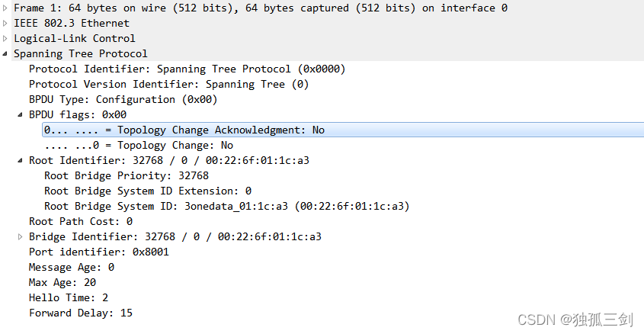644x334 pixels.
Task: Select the Protocol Version Identifier row
Action: tap(168, 84)
